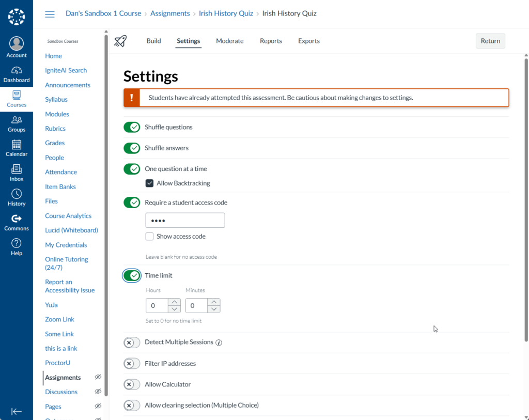Turn off One question at a time
529x420 pixels.
pos(132,169)
